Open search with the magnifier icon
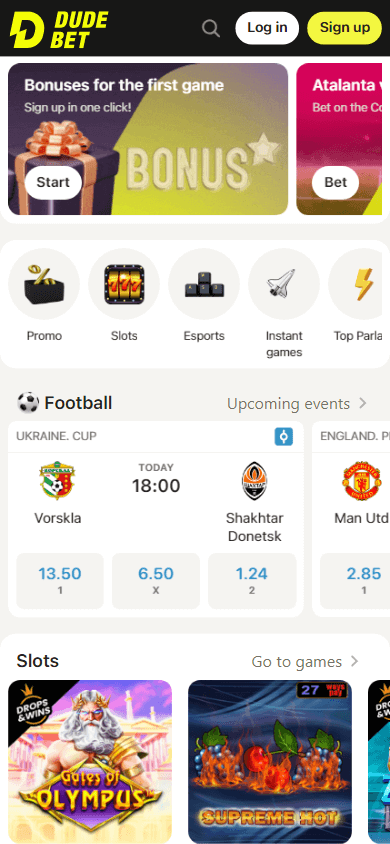This screenshot has height=844, width=390. point(211,28)
